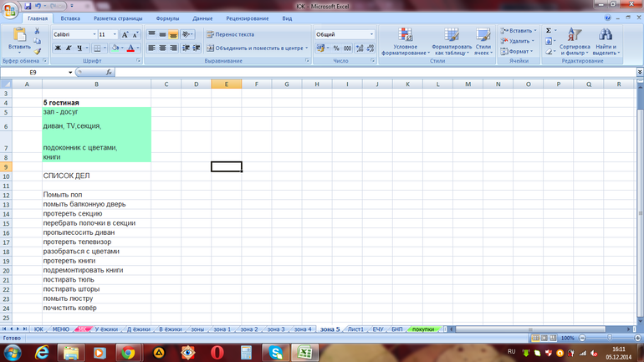This screenshot has width=644, height=362.
Task: Undo the last action in Quick Access Toolbar
Action: point(38,6)
